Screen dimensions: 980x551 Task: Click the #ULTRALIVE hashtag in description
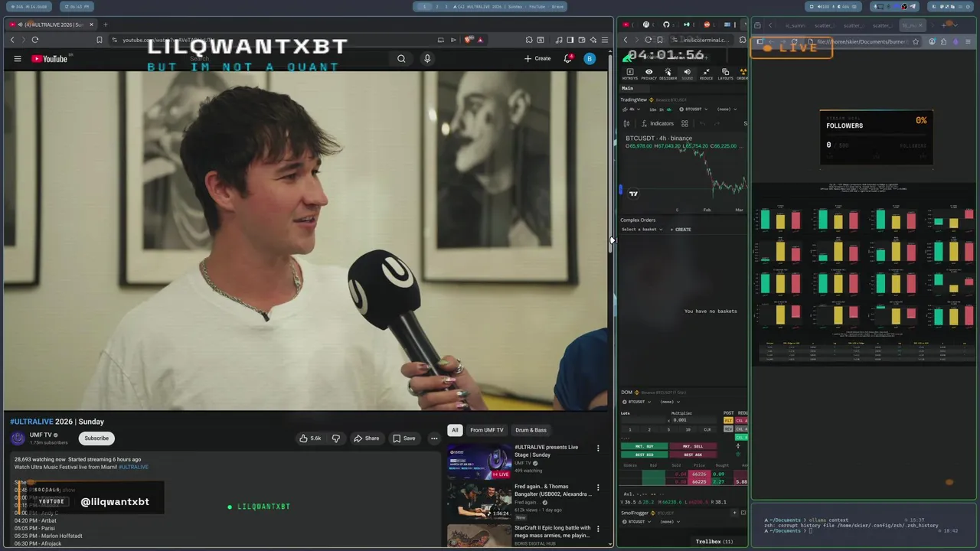[x=133, y=467]
